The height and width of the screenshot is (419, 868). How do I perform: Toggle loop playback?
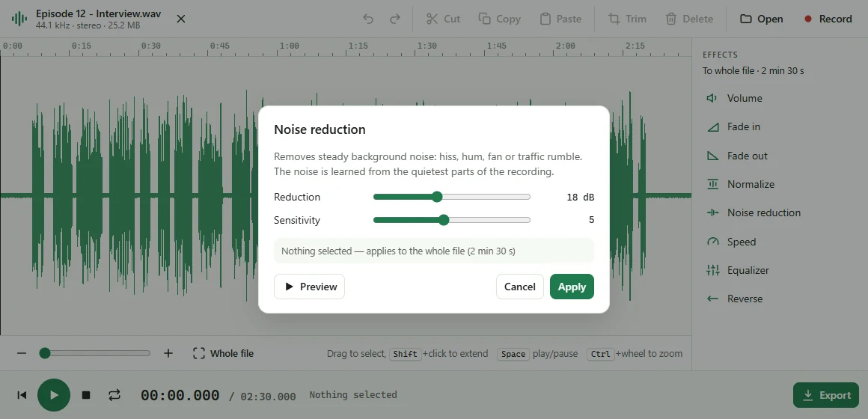click(x=114, y=395)
